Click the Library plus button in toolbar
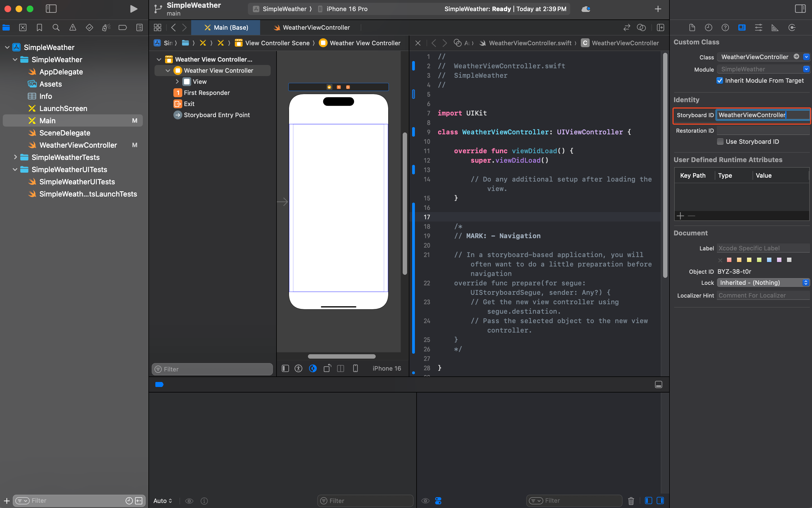The width and height of the screenshot is (812, 508). (x=658, y=9)
